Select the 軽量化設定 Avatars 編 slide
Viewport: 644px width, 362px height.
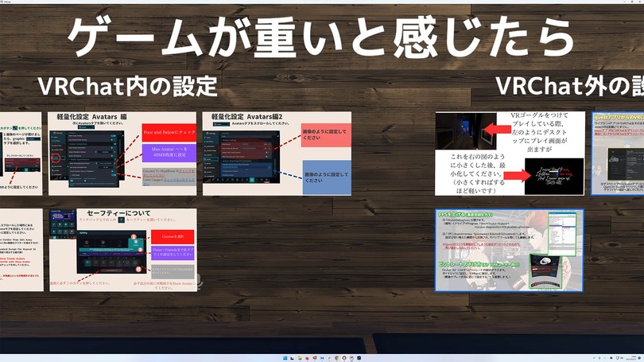point(122,154)
